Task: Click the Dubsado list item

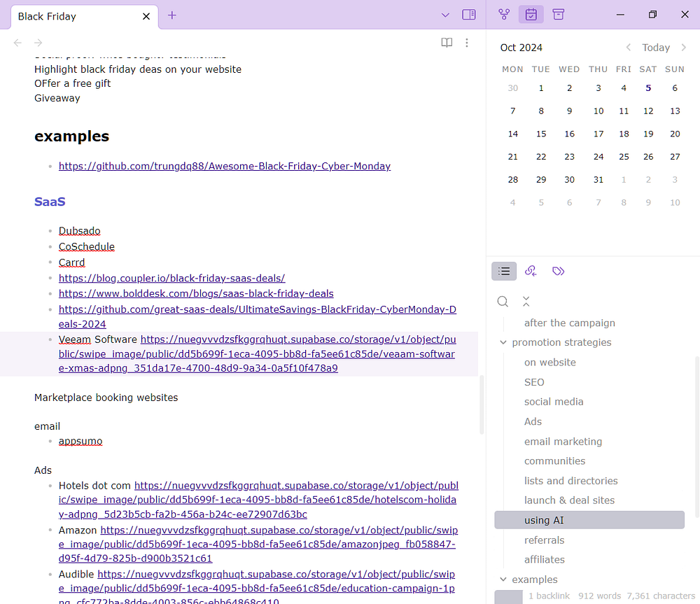Action: [80, 231]
